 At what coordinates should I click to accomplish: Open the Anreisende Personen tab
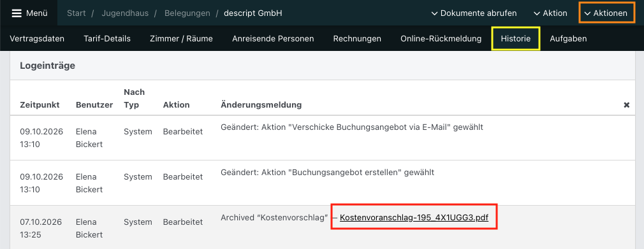coord(273,39)
